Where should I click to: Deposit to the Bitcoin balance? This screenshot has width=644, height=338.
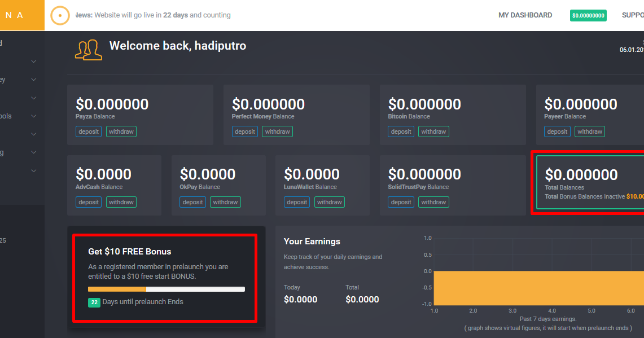pos(401,131)
